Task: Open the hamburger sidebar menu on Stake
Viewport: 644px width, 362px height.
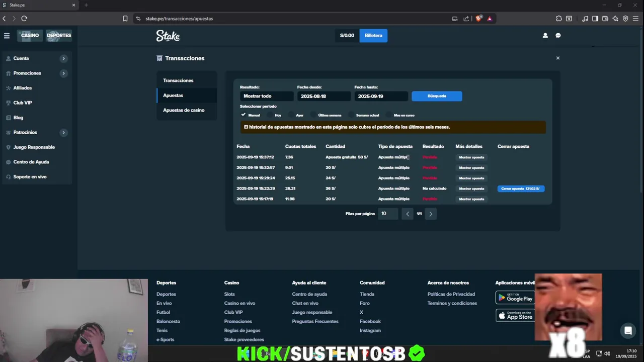Action: [7, 35]
